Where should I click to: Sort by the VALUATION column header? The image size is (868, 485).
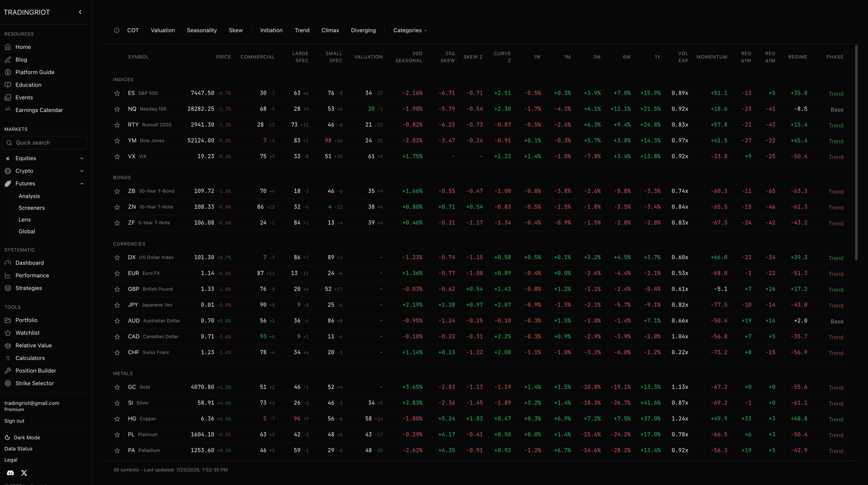coord(368,57)
